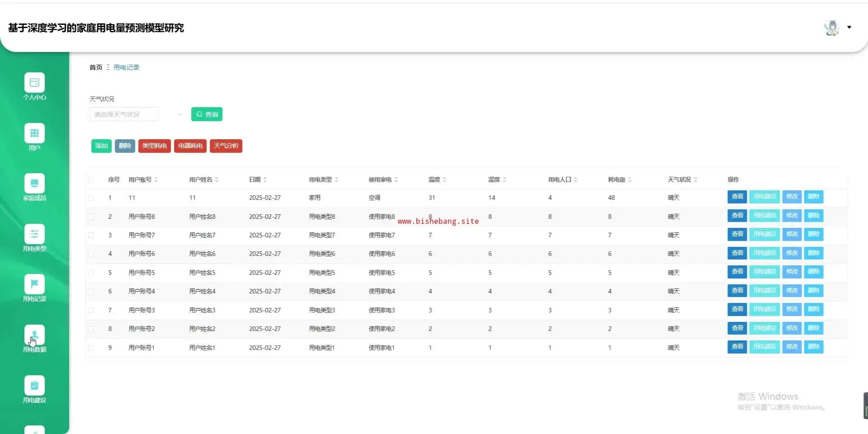Edit the 用户账号3 row with 修改
The height and width of the screenshot is (434, 868).
pyautogui.click(x=792, y=309)
